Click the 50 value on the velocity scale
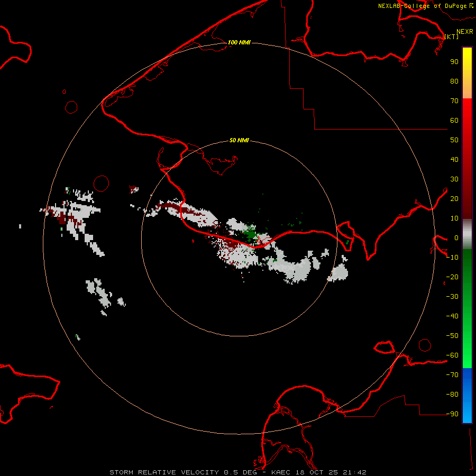The width and height of the screenshot is (476, 476). (454, 140)
